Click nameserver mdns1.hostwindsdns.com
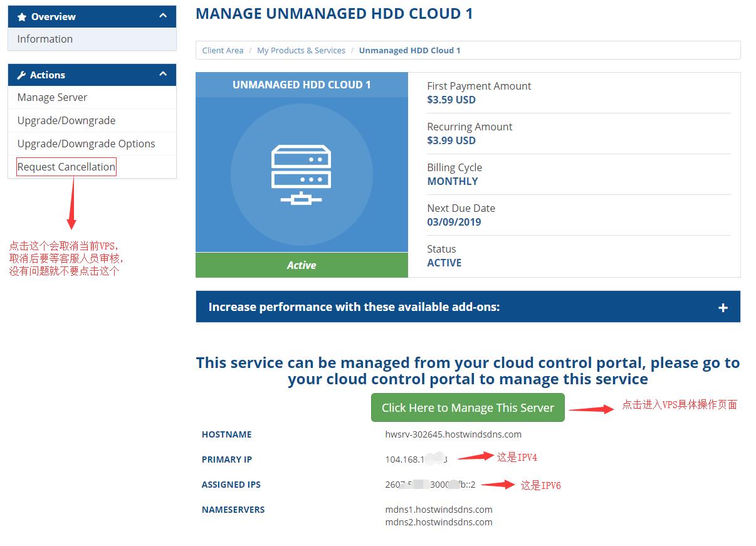Image resolution: width=756 pixels, height=546 pixels. [x=438, y=510]
